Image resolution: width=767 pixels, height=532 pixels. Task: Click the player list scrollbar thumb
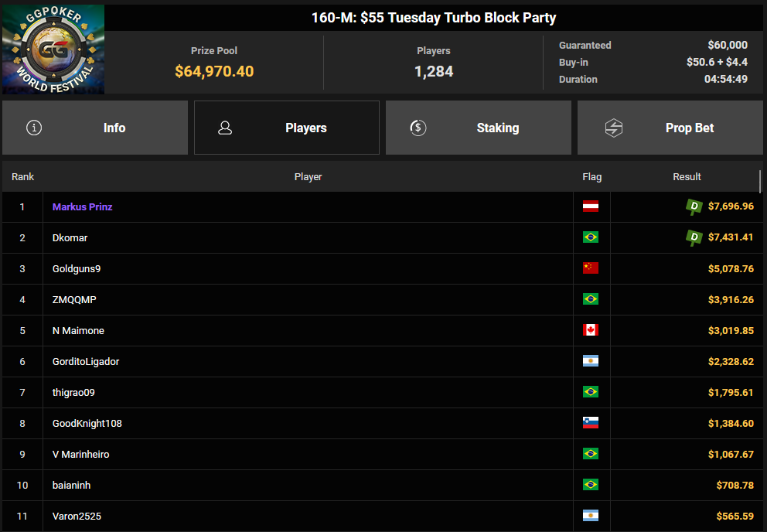tap(760, 182)
